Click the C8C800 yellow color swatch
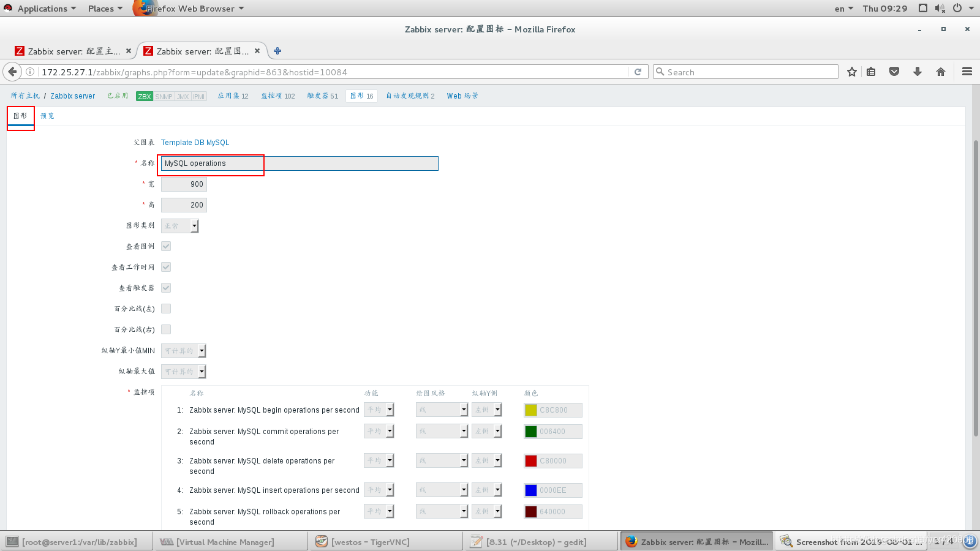The image size is (980, 551). (x=531, y=410)
